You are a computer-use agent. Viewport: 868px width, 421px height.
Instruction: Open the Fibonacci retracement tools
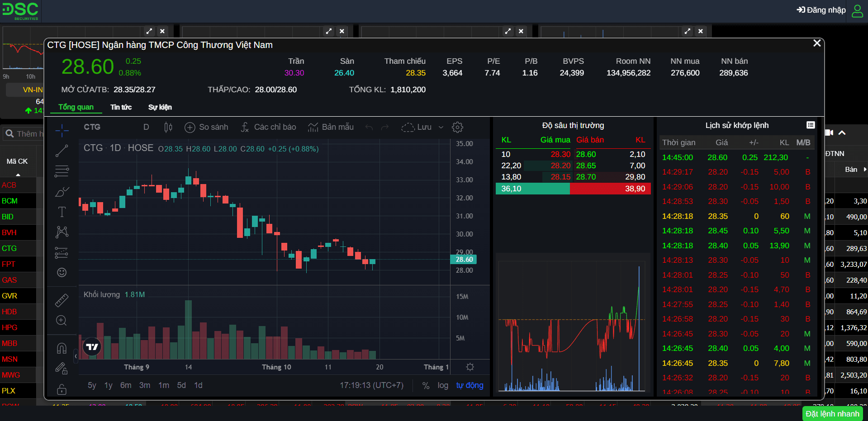coord(62,171)
